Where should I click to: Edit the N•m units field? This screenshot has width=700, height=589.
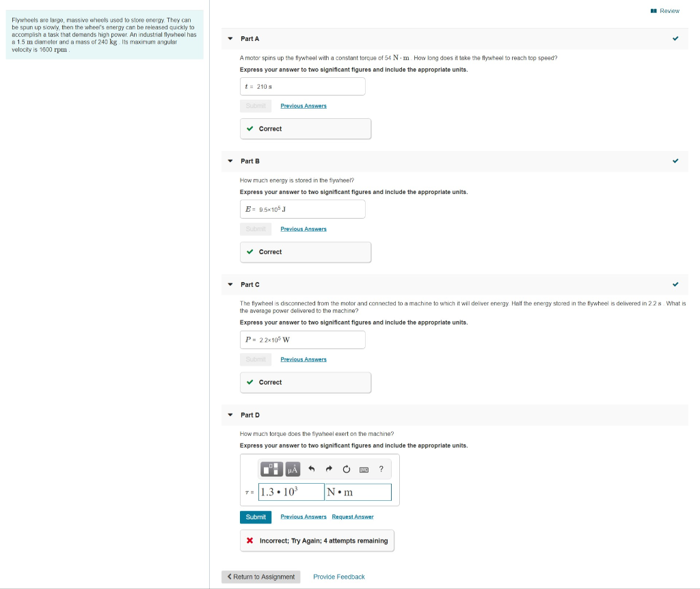point(358,492)
